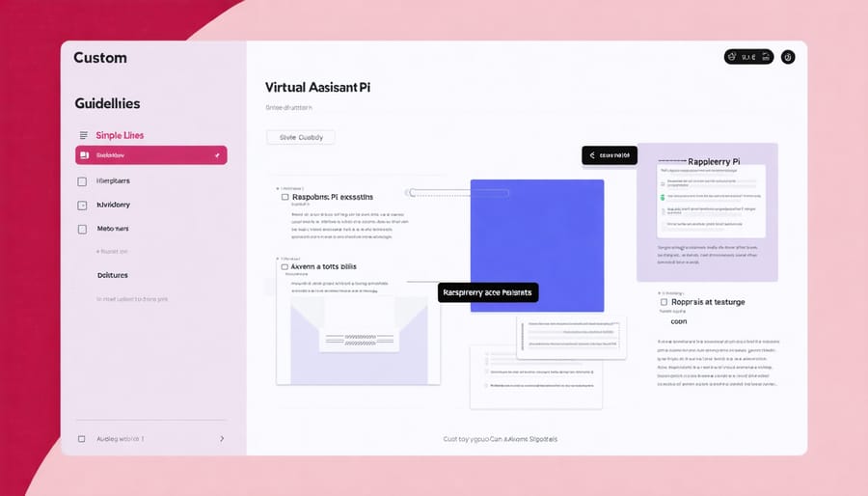868x496 pixels.
Task: Click the home icon in the black pill
Action: click(x=732, y=57)
